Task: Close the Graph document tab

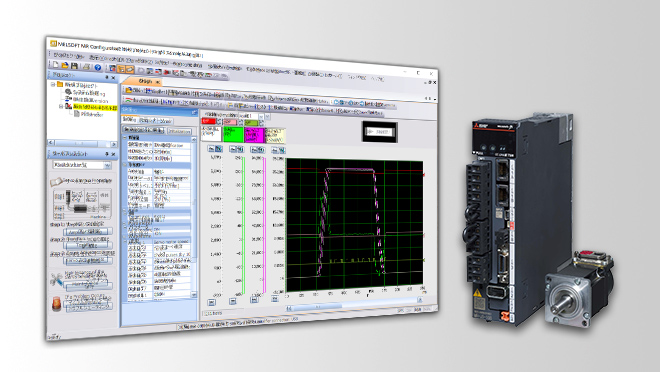Action: click(x=157, y=82)
